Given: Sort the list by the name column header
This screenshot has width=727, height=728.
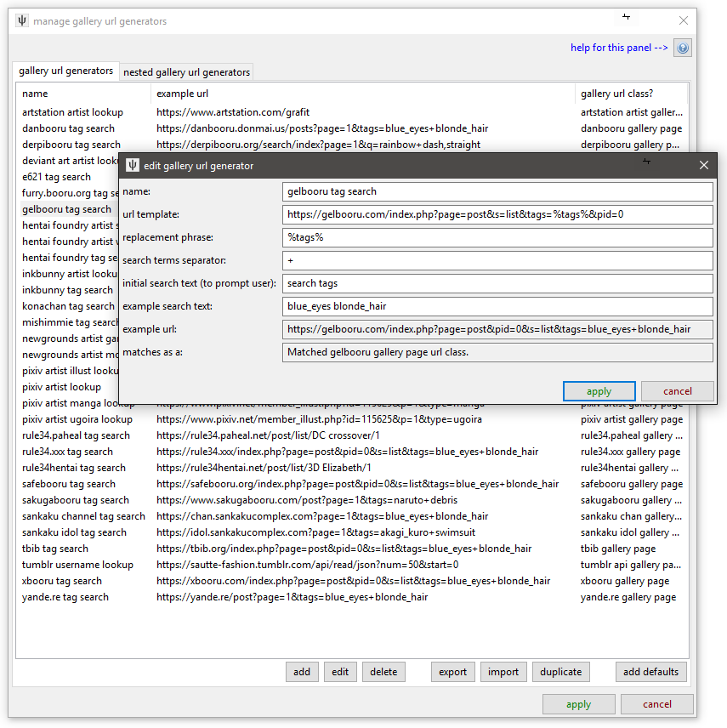Looking at the screenshot, I should [x=83, y=94].
